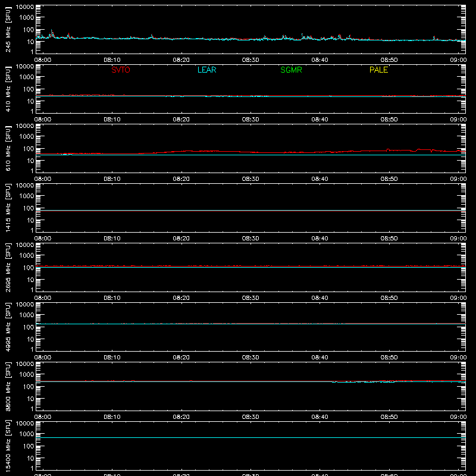Click 08:30 time label under 8800 MHz plot
Image resolution: width=476 pixels, height=476 pixels.
pyautogui.click(x=250, y=417)
